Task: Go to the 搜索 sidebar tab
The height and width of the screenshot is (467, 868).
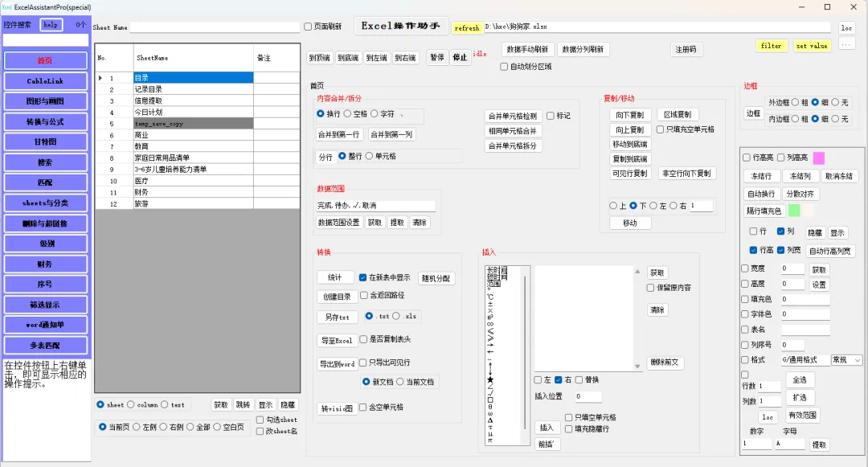Action: pos(45,162)
